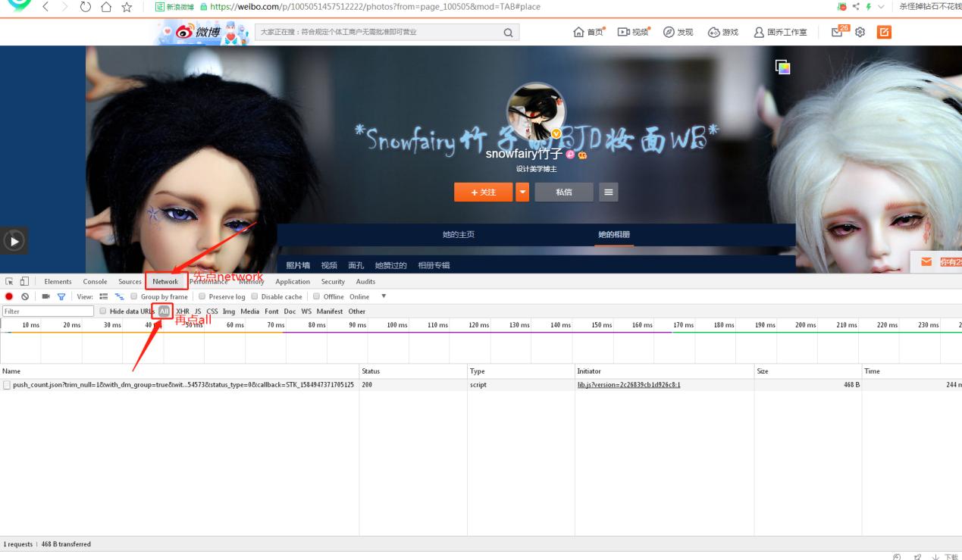Enable the screenshot capture camera icon
The height and width of the screenshot is (560, 962).
pyautogui.click(x=44, y=296)
